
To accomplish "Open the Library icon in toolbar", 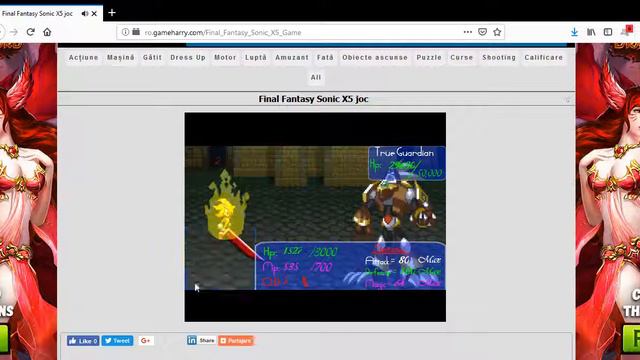I will [591, 32].
